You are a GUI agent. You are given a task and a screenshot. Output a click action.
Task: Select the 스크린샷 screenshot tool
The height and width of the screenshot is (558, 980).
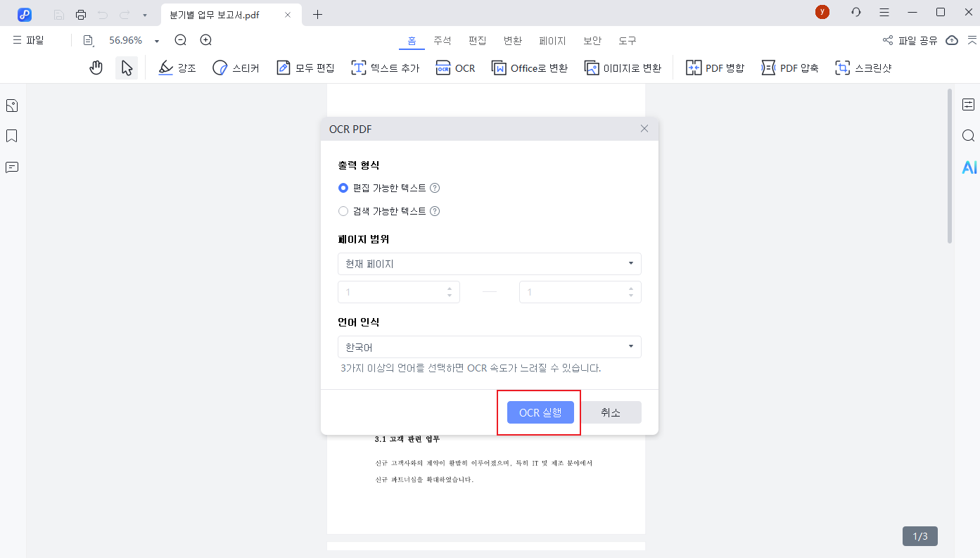[x=863, y=68]
